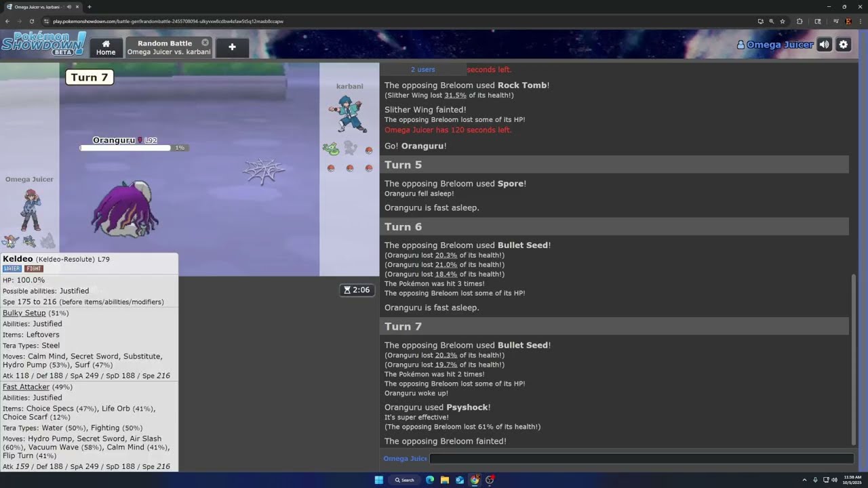Open the browser zoom indicator icon

coord(771,21)
